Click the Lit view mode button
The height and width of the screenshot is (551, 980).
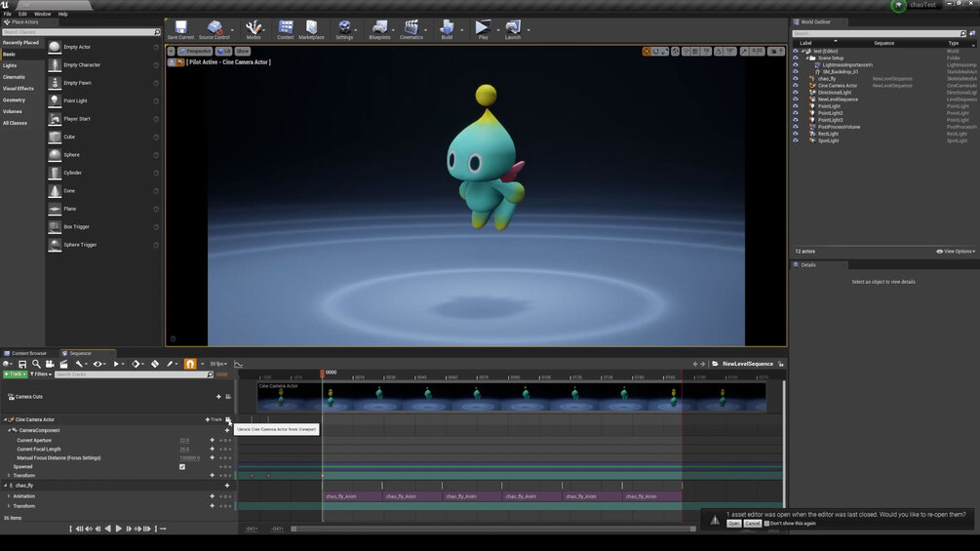[x=223, y=52]
